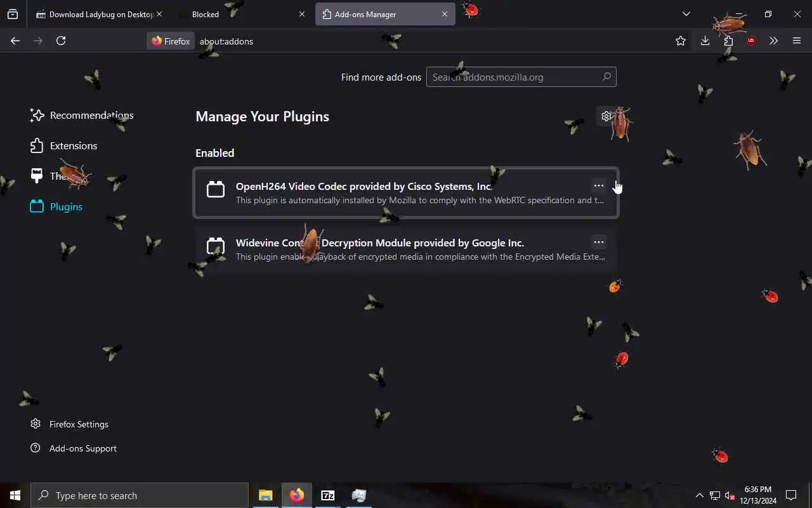812x508 pixels.
Task: Close the Blocked tab
Action: tap(302, 14)
